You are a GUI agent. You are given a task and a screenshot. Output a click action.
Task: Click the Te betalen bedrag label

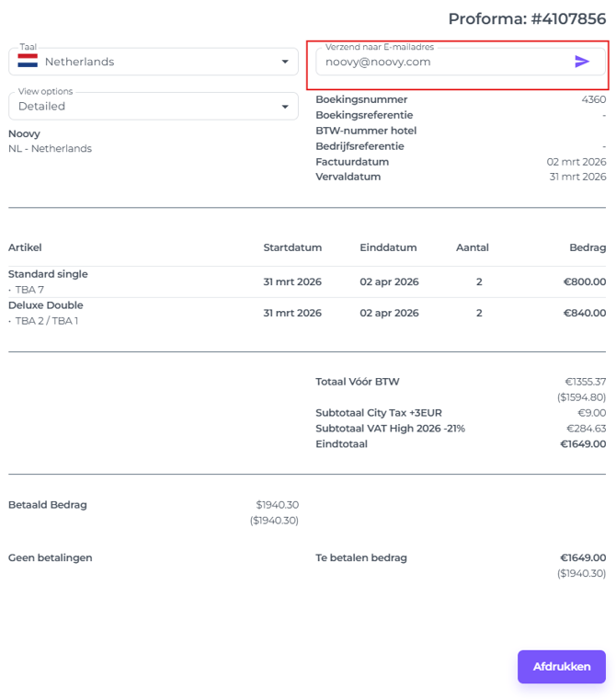[x=361, y=557]
